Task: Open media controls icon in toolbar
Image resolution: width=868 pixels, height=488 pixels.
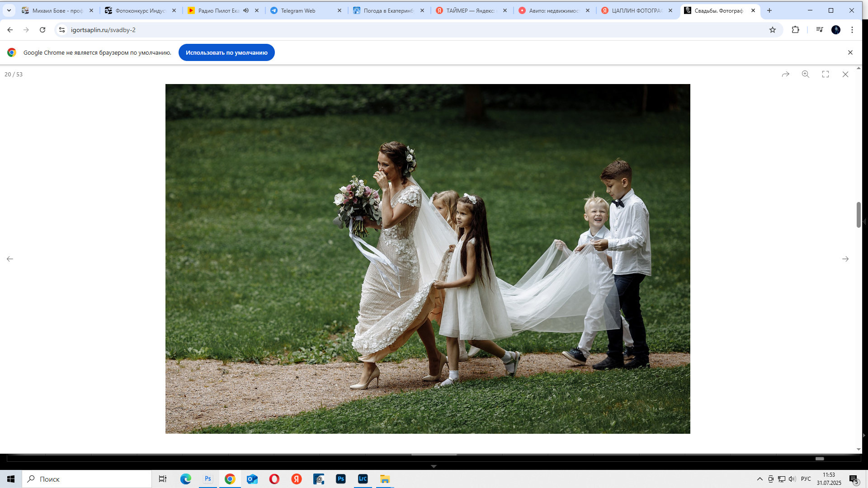Action: point(820,30)
